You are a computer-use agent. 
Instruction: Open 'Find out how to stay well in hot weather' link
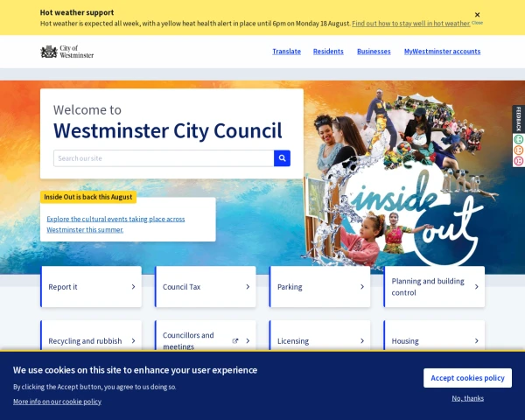[x=411, y=24]
